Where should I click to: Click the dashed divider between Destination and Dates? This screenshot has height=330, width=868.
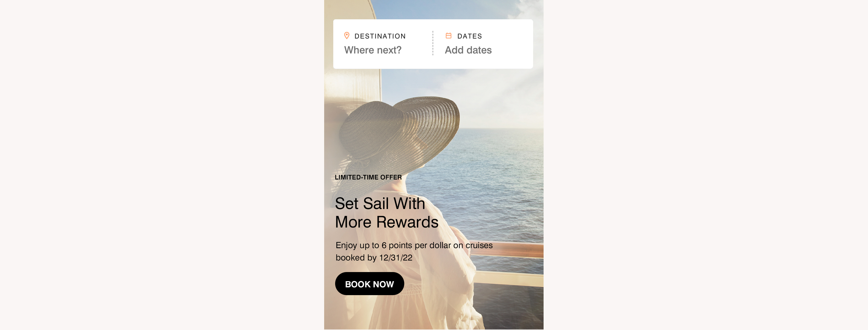tap(433, 43)
